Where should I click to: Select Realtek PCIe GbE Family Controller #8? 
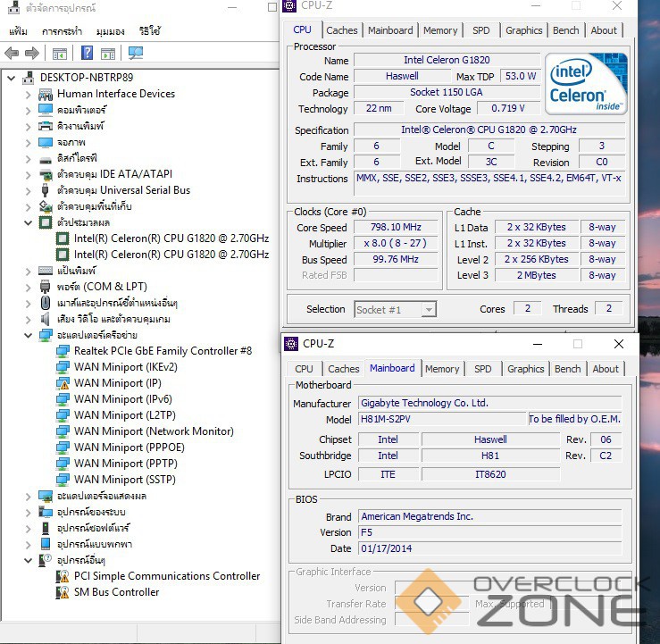point(163,351)
